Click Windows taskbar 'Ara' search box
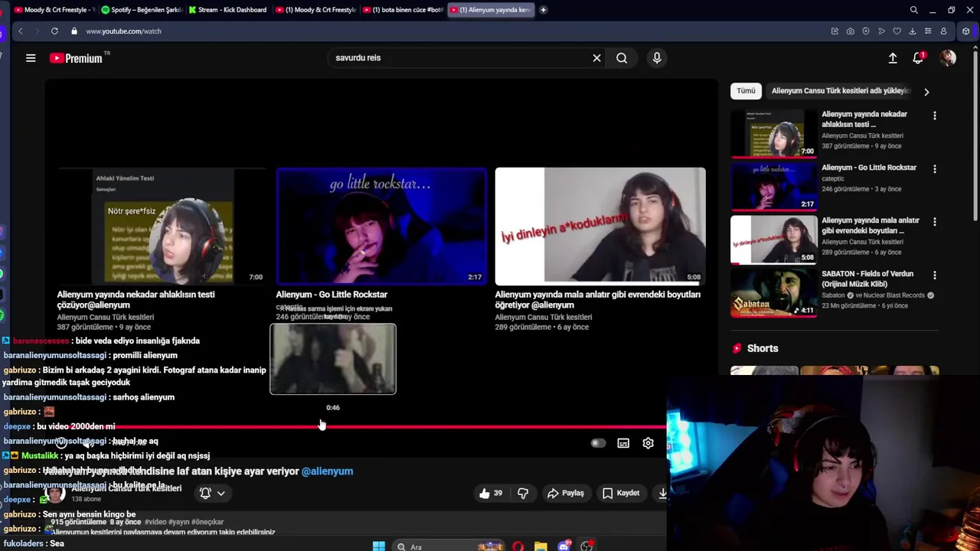The width and height of the screenshot is (980, 551). point(448,546)
